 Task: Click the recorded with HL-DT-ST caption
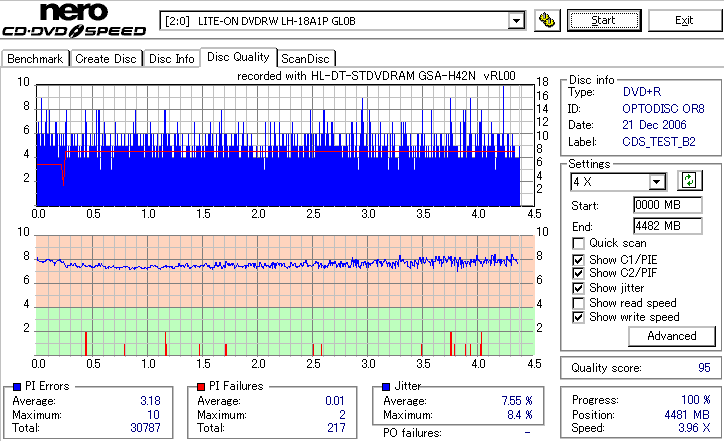(x=376, y=76)
